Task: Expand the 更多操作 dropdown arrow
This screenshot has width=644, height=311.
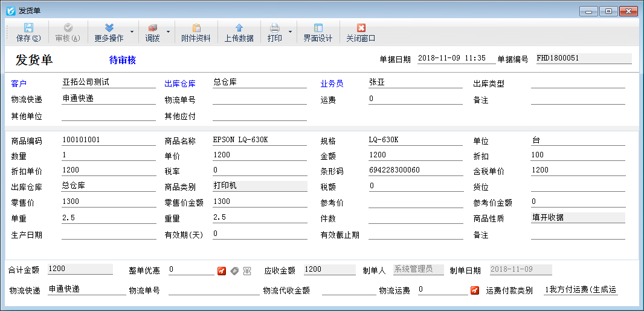Action: [x=132, y=31]
